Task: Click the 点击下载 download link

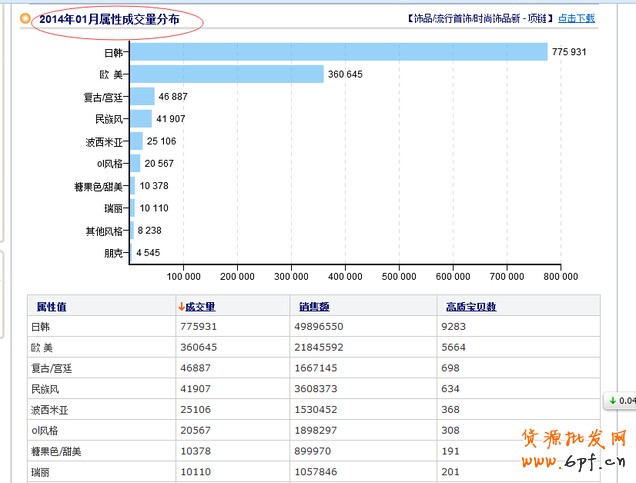Action: coord(576,18)
